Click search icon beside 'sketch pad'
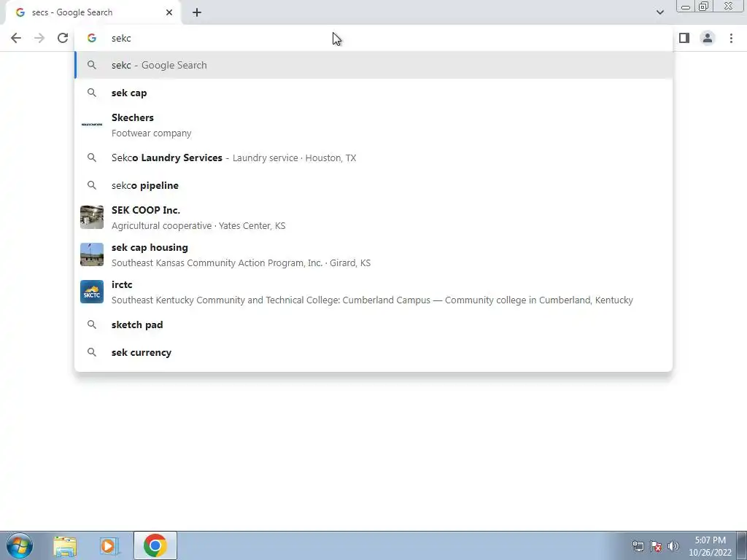 pos(92,324)
